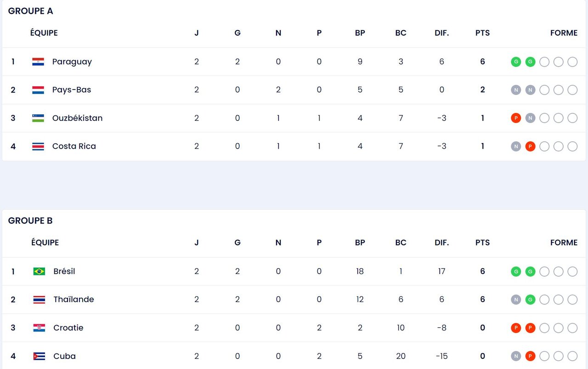Click the PTS column header in Groupe A
Screen dimensions: 588x369
click(x=482, y=33)
